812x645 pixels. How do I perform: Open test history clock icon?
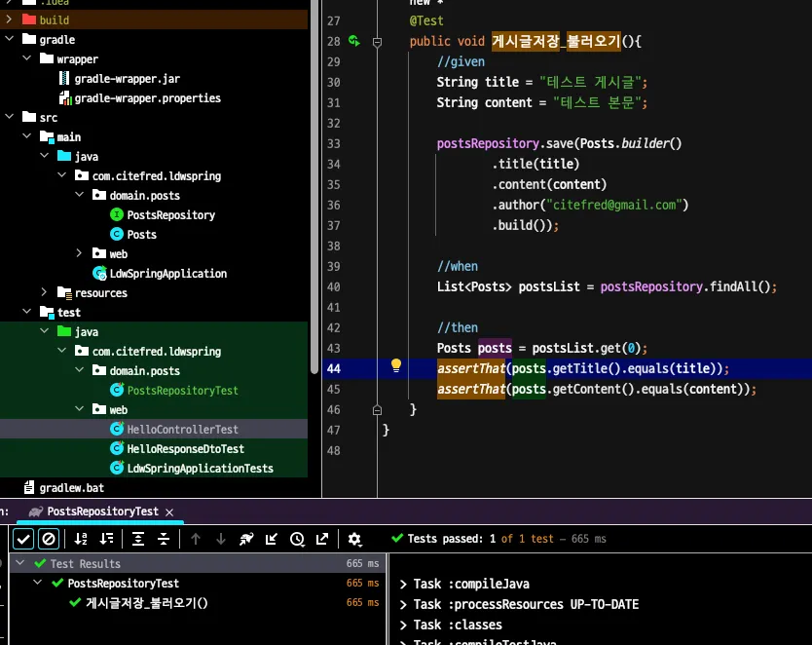(x=297, y=539)
